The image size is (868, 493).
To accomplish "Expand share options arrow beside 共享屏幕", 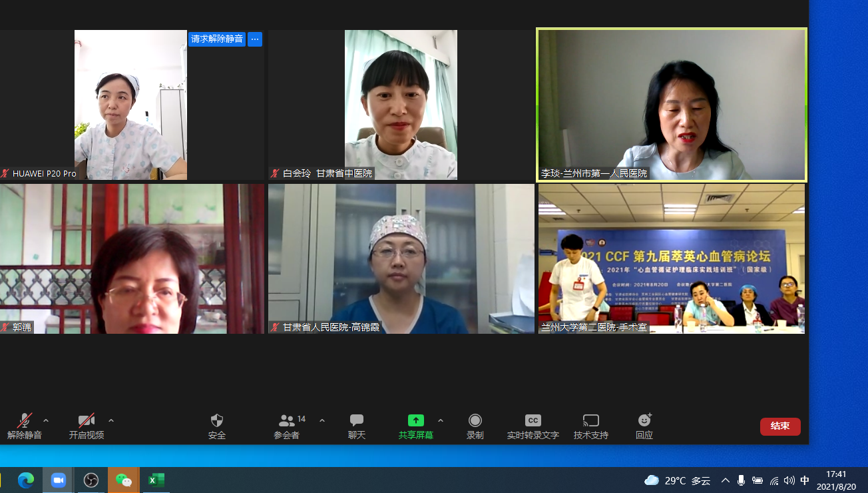I will pyautogui.click(x=441, y=420).
